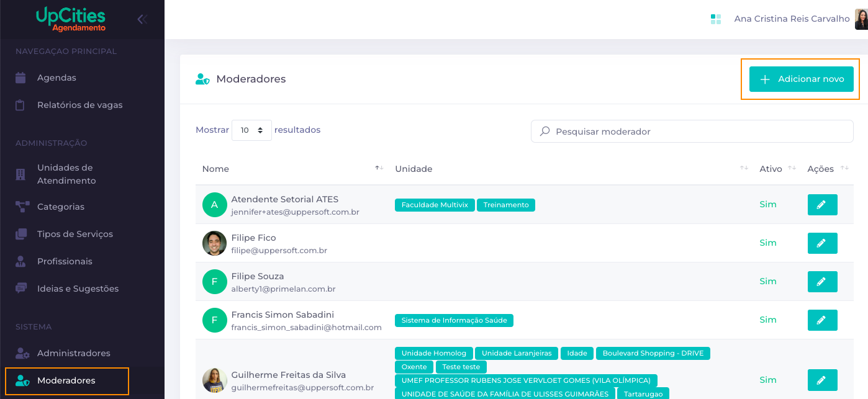Click the user name Ana Cristina Reis Carvalho

(x=792, y=19)
